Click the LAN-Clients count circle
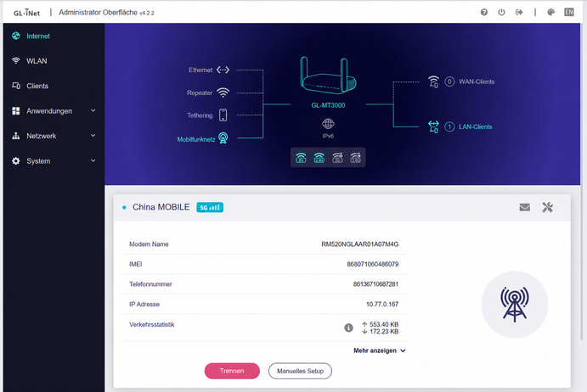 pyautogui.click(x=449, y=126)
